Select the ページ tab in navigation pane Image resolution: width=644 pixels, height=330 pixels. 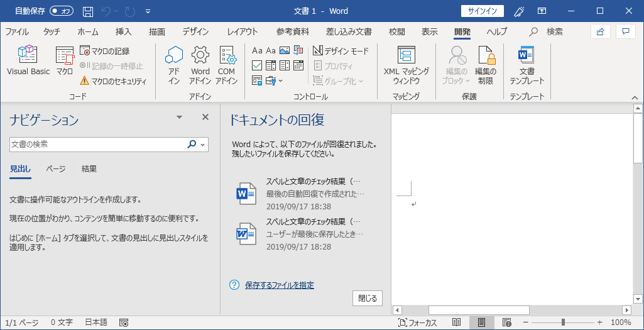(x=56, y=169)
